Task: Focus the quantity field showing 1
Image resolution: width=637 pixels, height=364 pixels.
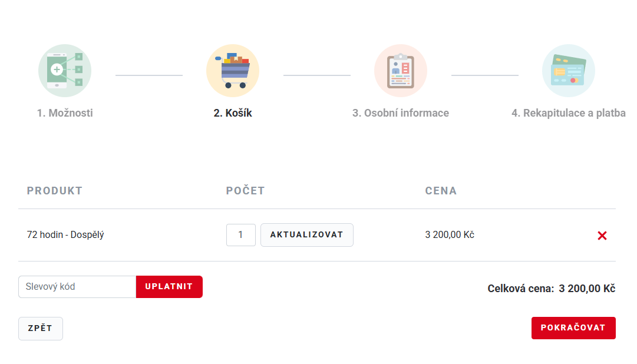Action: tap(240, 235)
